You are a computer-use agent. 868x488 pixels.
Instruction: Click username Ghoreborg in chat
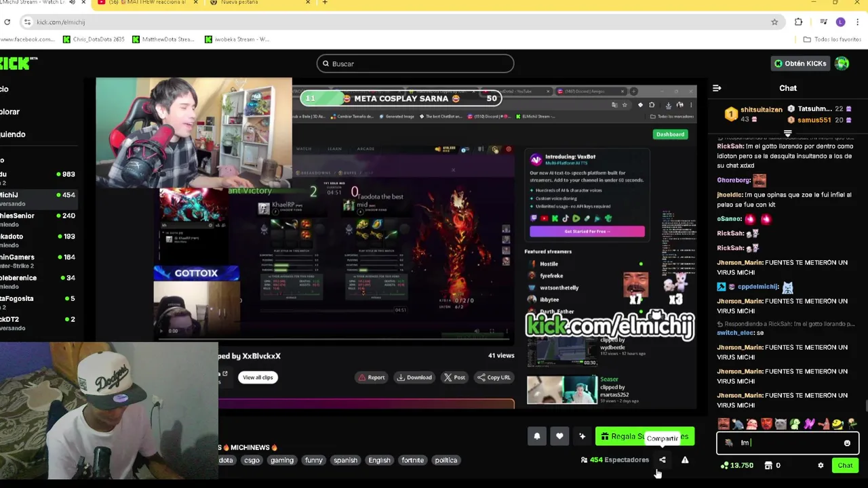tap(734, 180)
